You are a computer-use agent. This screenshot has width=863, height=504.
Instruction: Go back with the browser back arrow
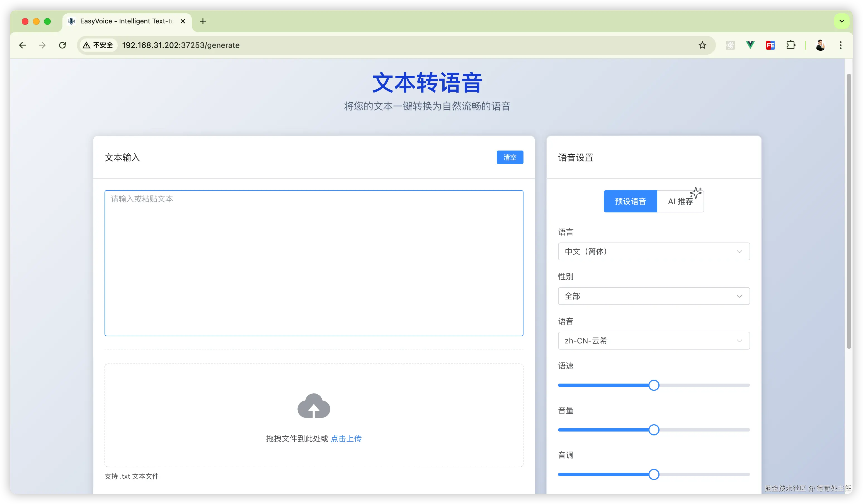[23, 45]
